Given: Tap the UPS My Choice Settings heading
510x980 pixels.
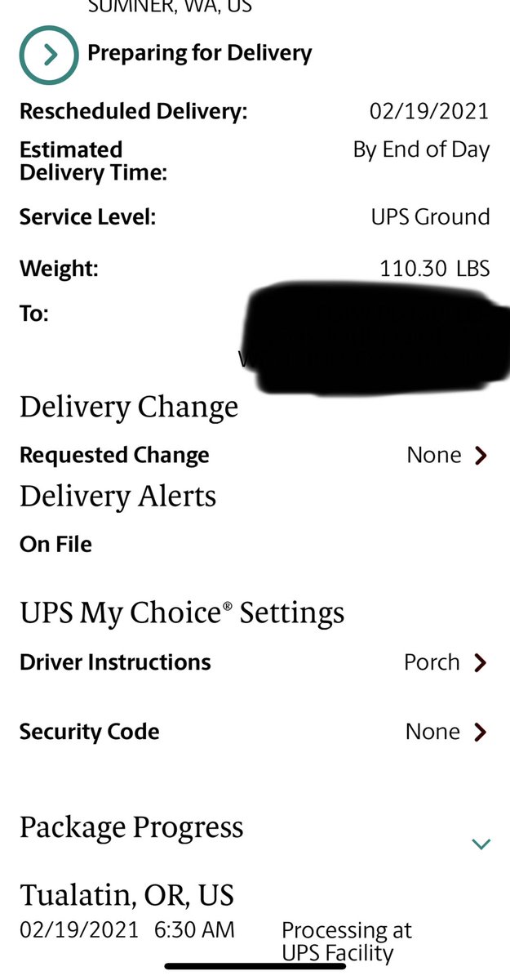Looking at the screenshot, I should [x=182, y=612].
